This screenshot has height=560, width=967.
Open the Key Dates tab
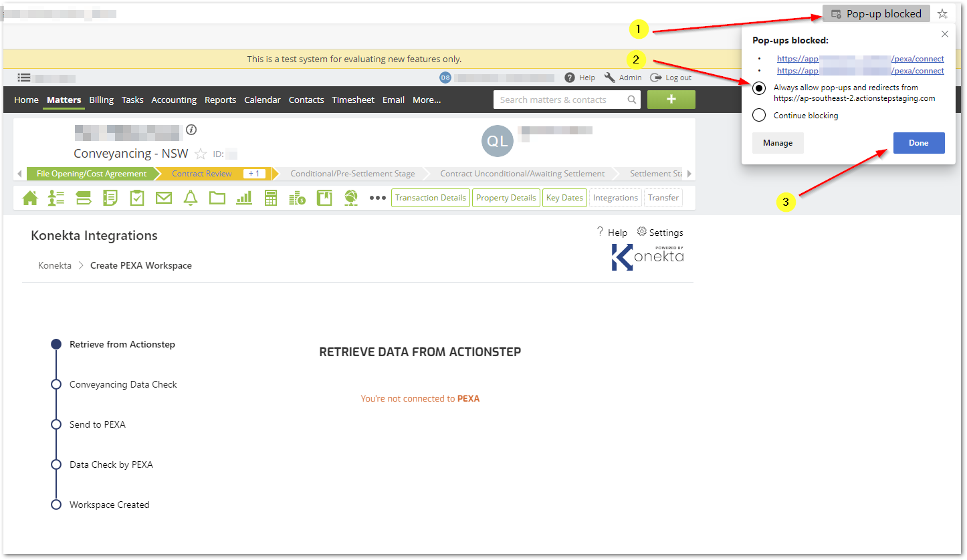[564, 198]
